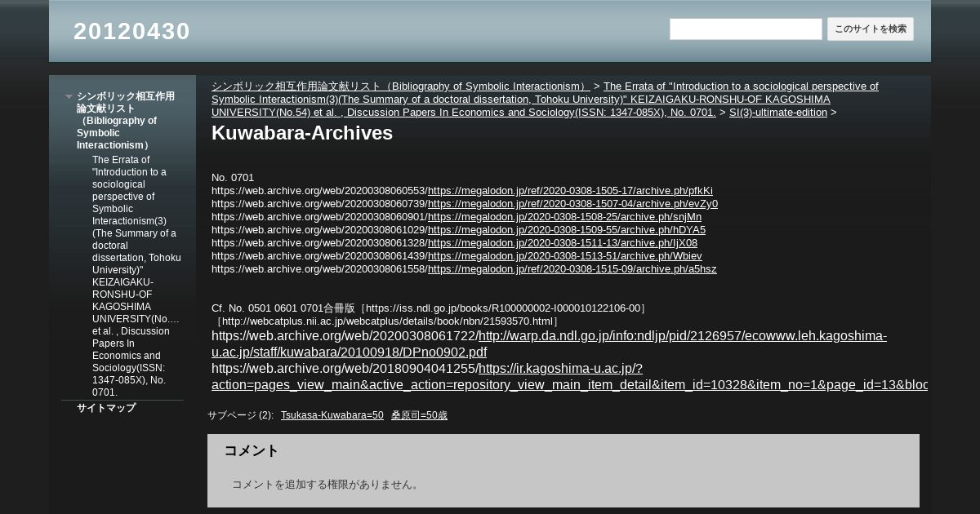Open the 20120430 site title
The image size is (980, 514).
click(x=131, y=32)
